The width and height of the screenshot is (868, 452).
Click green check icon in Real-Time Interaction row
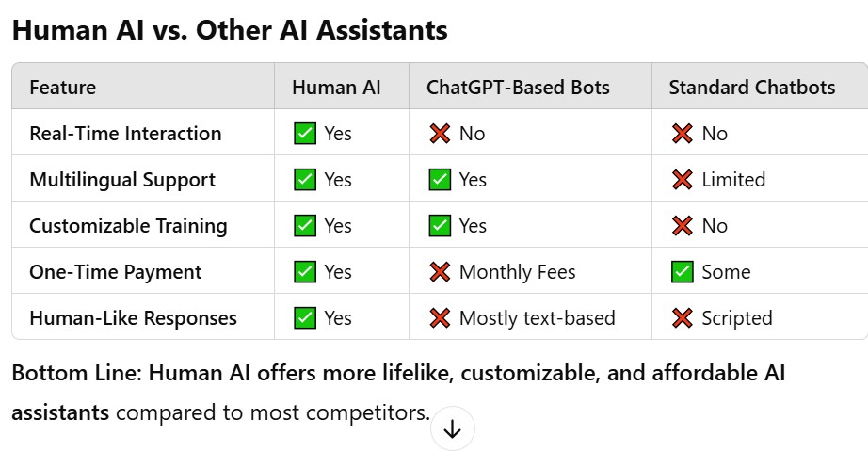coord(305,134)
